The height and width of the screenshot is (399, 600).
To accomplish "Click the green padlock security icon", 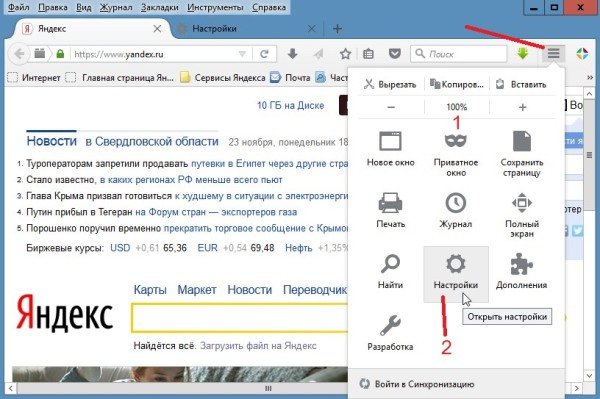I will pos(60,54).
